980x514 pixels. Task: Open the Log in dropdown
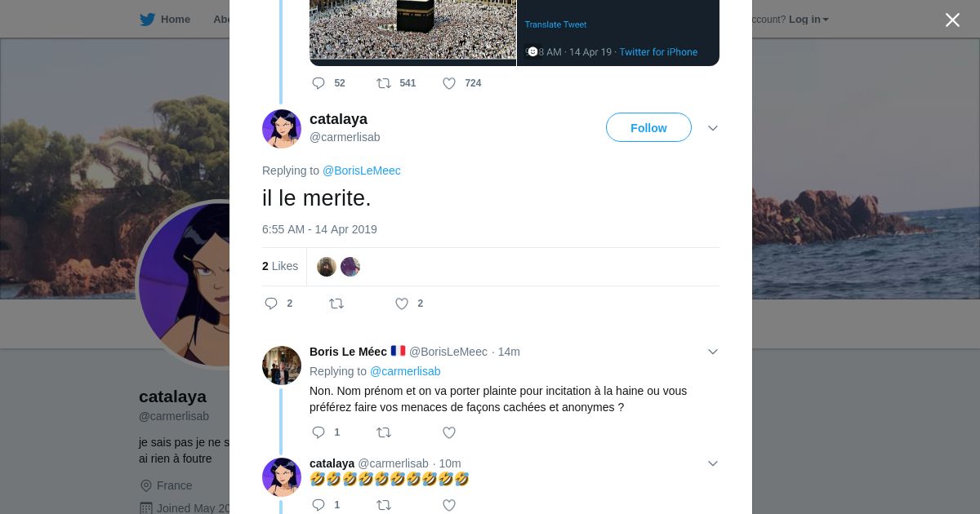(x=808, y=20)
